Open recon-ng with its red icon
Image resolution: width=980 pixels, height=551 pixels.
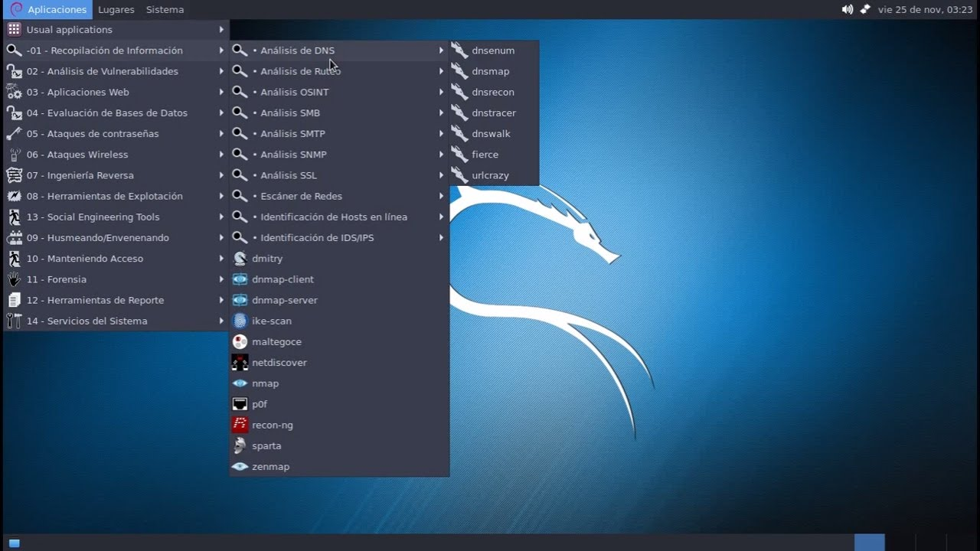click(240, 425)
